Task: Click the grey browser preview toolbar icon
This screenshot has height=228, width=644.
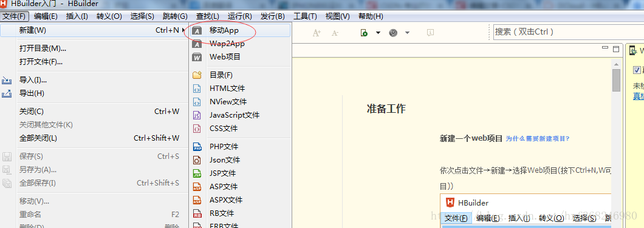Action: [394, 33]
